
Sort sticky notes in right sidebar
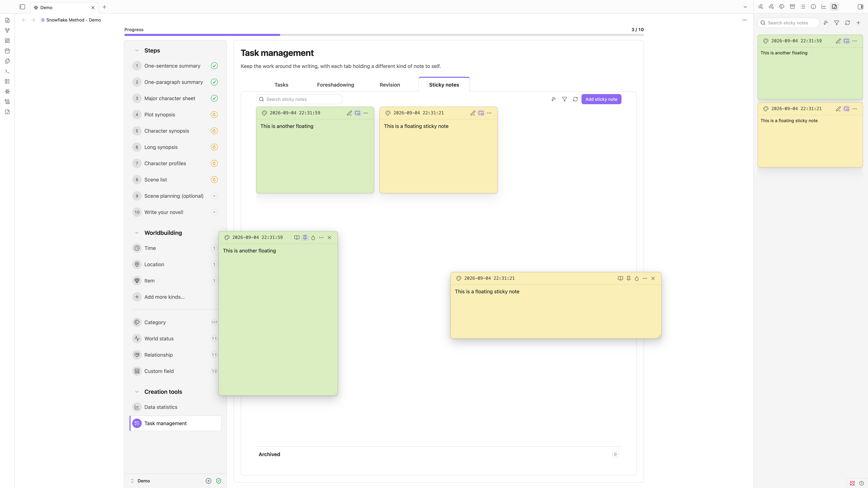[826, 23]
